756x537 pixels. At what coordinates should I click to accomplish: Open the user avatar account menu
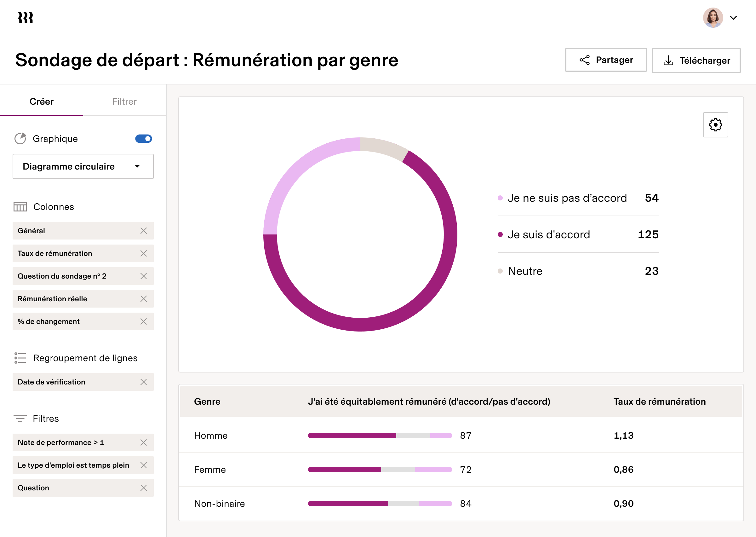[x=713, y=18]
